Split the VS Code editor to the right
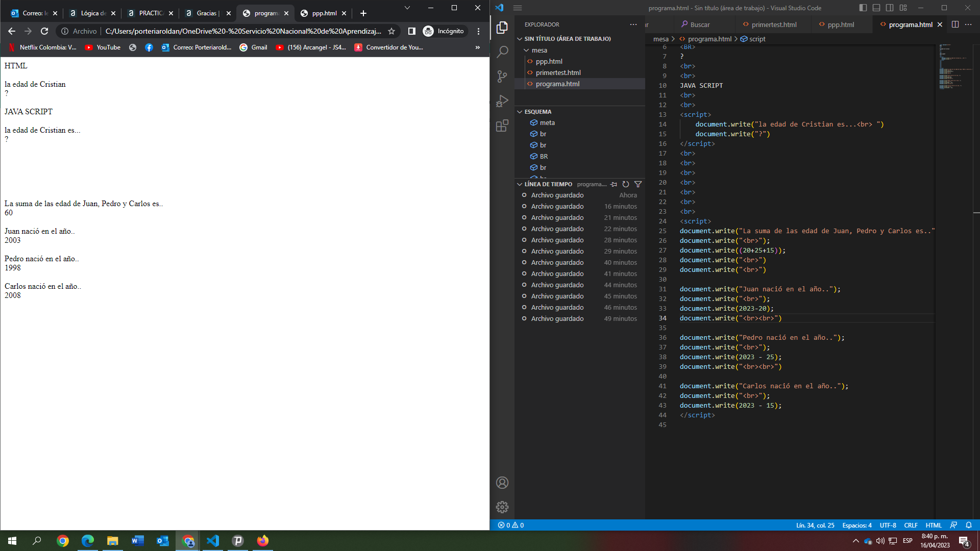This screenshot has height=551, width=980. (955, 24)
